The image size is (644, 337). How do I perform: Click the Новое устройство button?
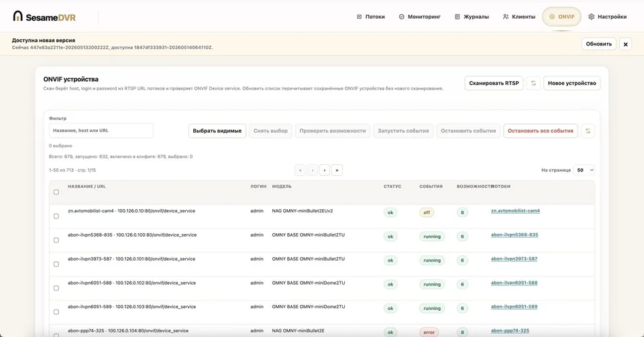[572, 83]
